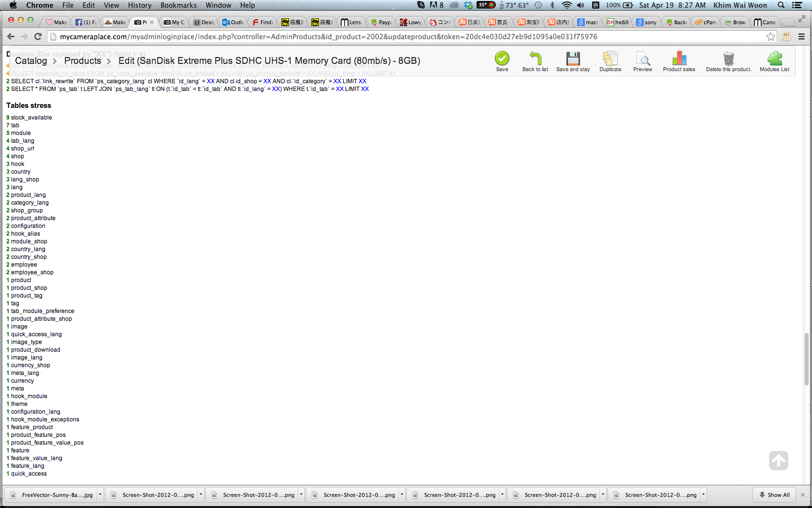The width and height of the screenshot is (812, 508).
Task: Switch to the Lens browser tab
Action: pyautogui.click(x=351, y=22)
